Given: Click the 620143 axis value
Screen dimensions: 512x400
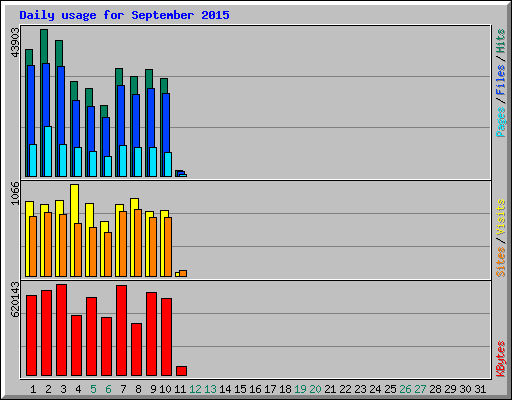Looking at the screenshot, I should pyautogui.click(x=15, y=299).
